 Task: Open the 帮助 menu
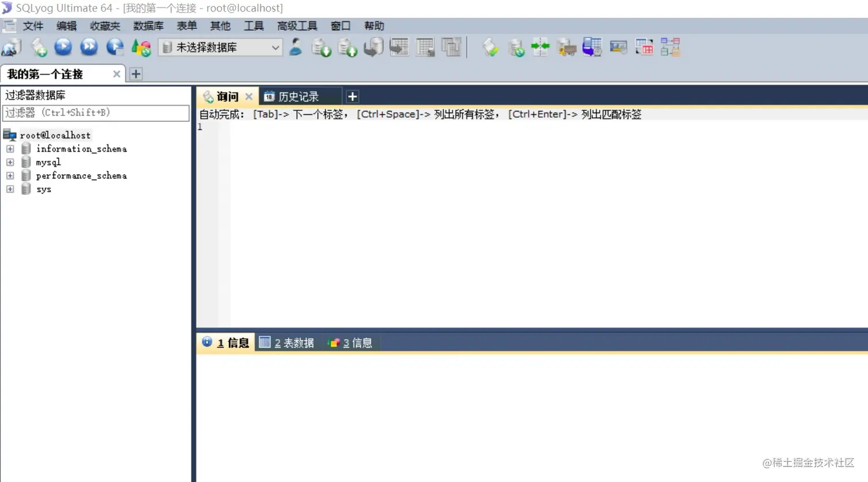(374, 26)
